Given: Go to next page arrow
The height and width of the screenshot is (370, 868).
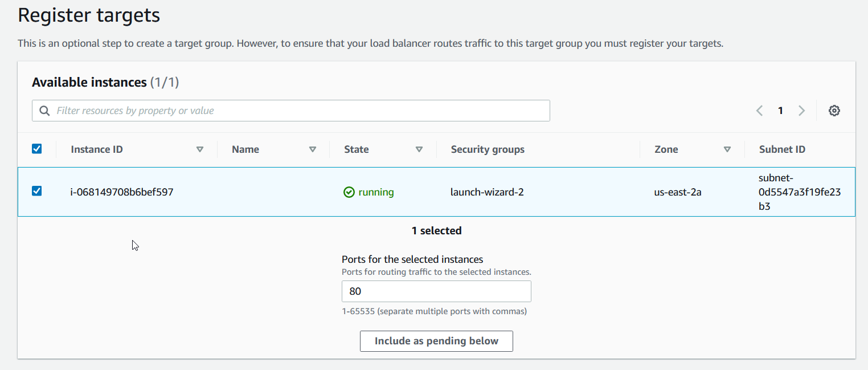Looking at the screenshot, I should (x=801, y=111).
